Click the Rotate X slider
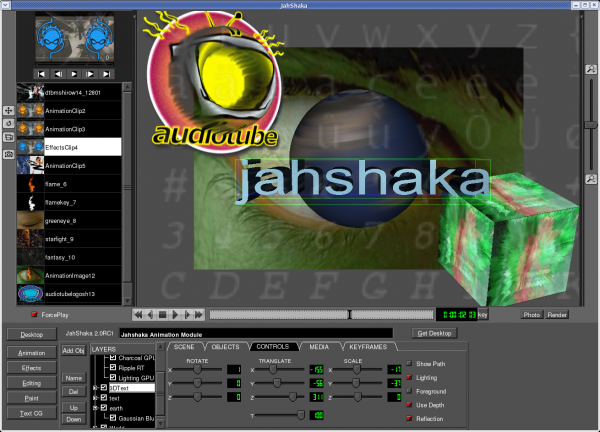600x432 pixels. click(x=197, y=370)
